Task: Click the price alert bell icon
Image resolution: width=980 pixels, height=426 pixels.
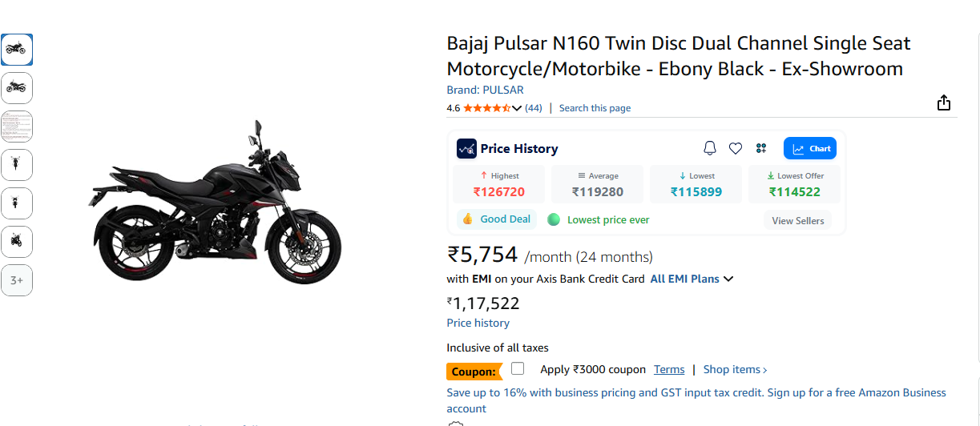Action: (710, 148)
